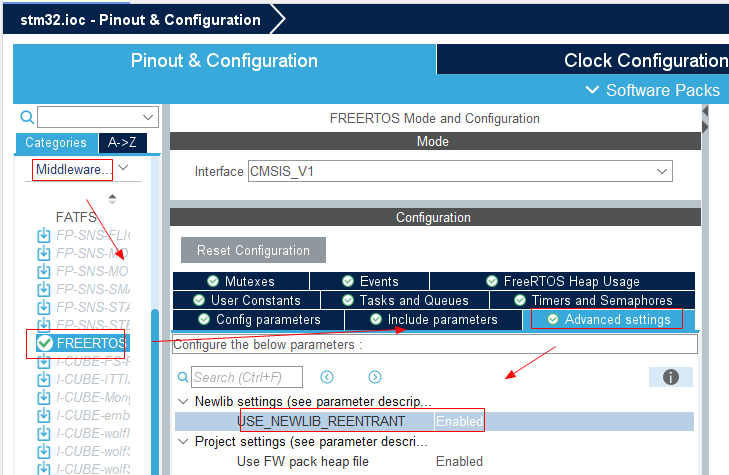Click Enabled value of FW pack heap file
729x475 pixels.
pyautogui.click(x=459, y=462)
